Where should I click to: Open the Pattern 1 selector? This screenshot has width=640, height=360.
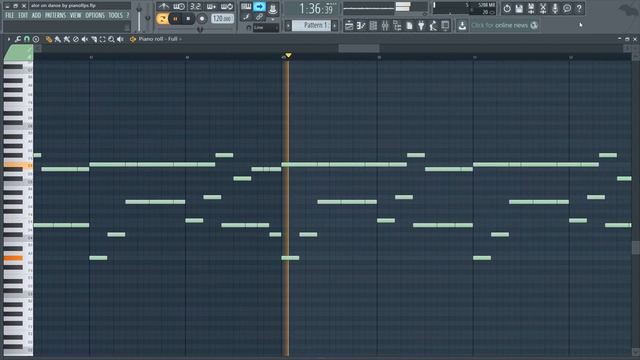click(x=311, y=25)
